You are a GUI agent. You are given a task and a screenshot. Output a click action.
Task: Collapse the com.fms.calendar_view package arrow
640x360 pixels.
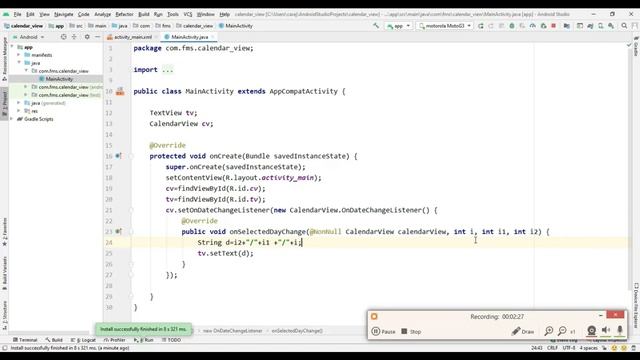coord(26,71)
